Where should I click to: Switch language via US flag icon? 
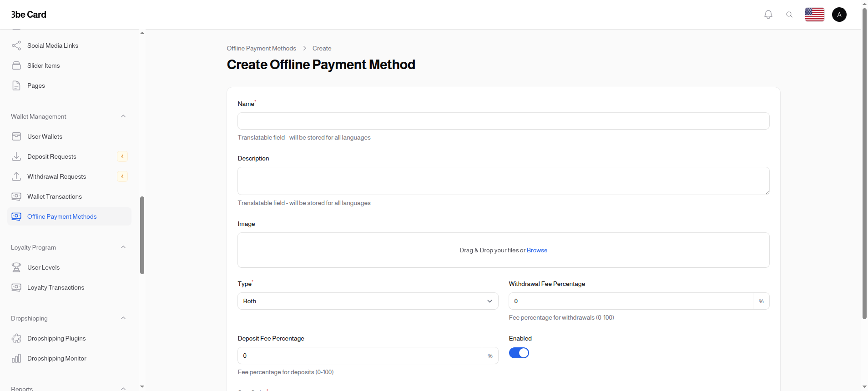[x=815, y=15]
